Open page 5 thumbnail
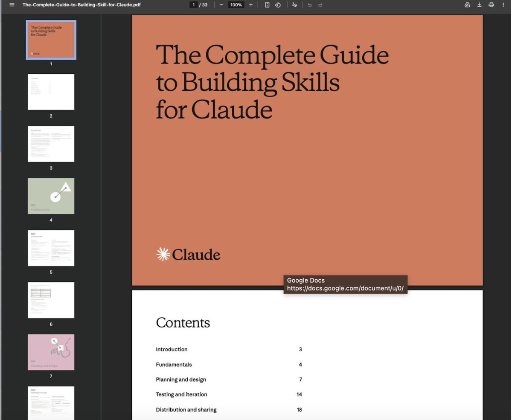Screen dimensions: 512x420 click(51, 248)
